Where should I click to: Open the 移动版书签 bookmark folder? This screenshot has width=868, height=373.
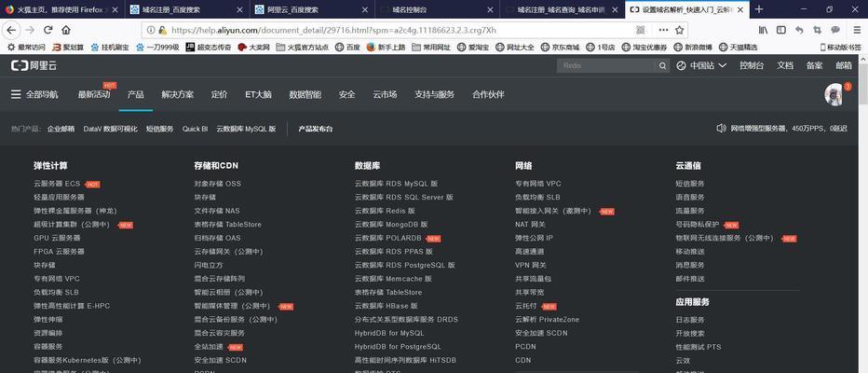841,48
